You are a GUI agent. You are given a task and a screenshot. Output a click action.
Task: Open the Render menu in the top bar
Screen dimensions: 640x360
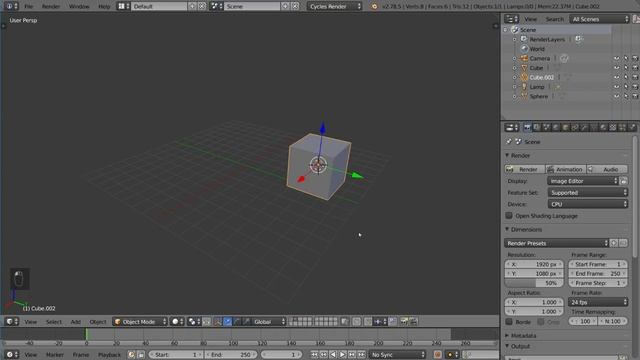[51, 6]
